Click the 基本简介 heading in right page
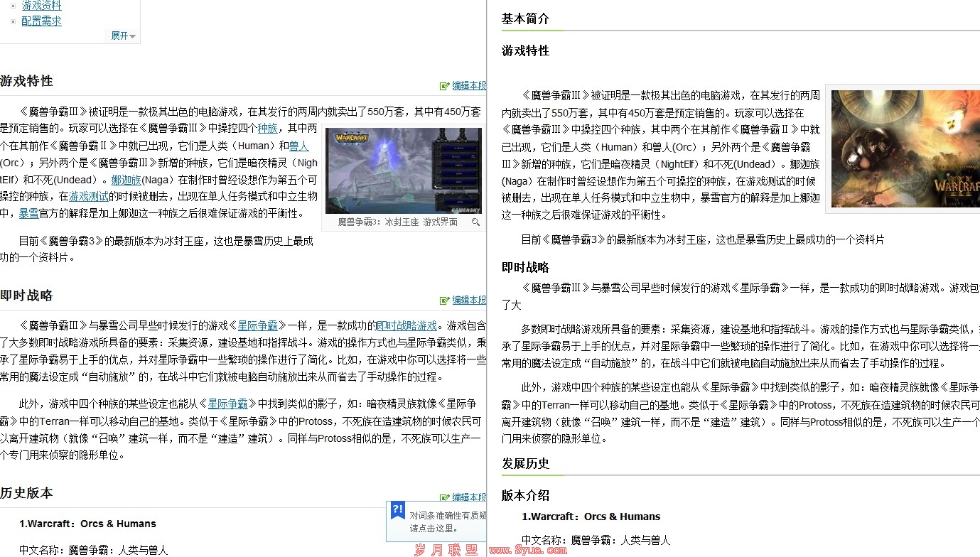Viewport: 980px width, 557px height. coord(525,19)
